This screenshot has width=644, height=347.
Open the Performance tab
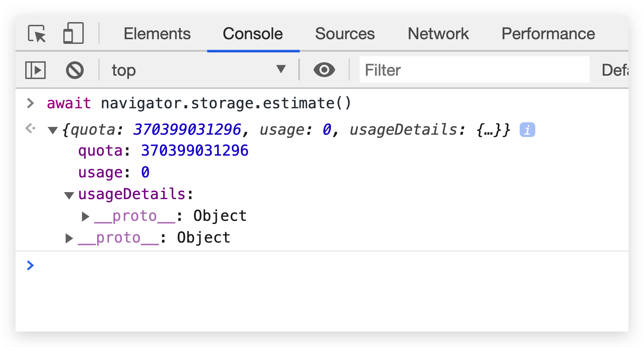[548, 34]
